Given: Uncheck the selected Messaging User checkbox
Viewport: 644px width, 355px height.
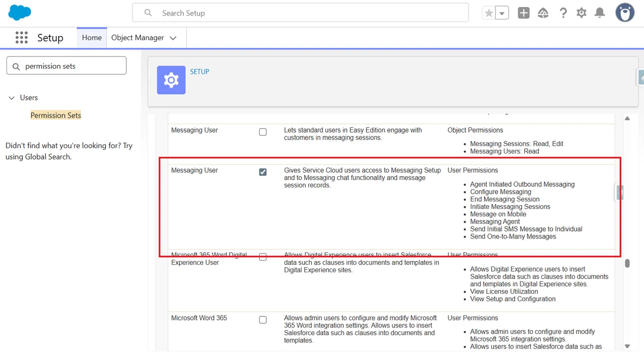Looking at the screenshot, I should tap(263, 172).
